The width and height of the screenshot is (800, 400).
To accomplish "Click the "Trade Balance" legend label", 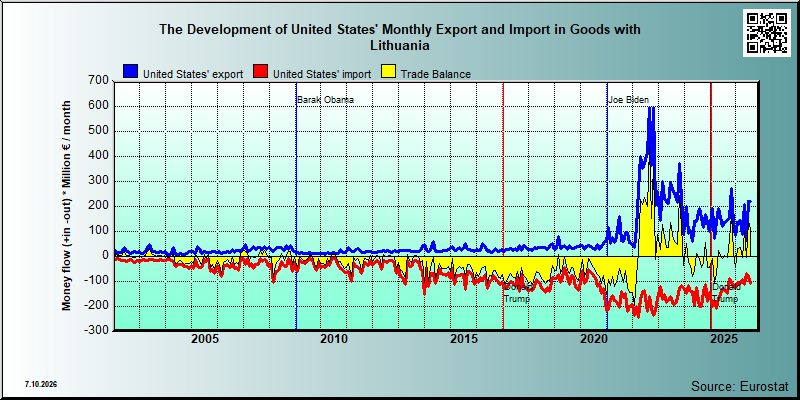I will coord(436,74).
